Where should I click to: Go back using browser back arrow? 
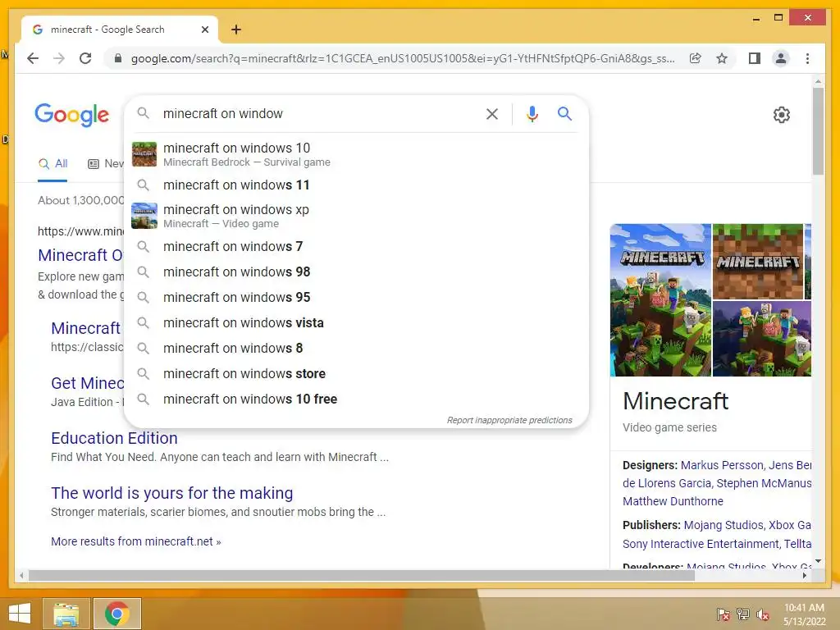tap(33, 58)
